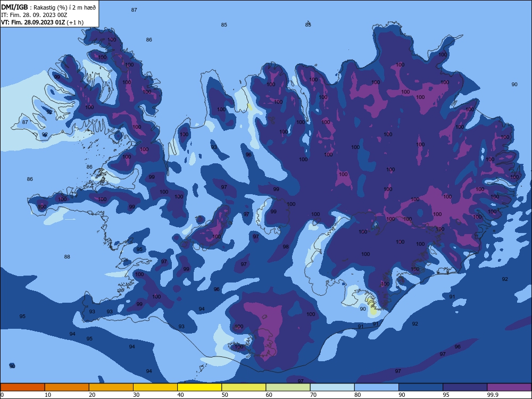The height and width of the screenshot is (399, 532).
Task: Select the dark indigo 95–99.9 legend swatch
Action: tap(465, 387)
